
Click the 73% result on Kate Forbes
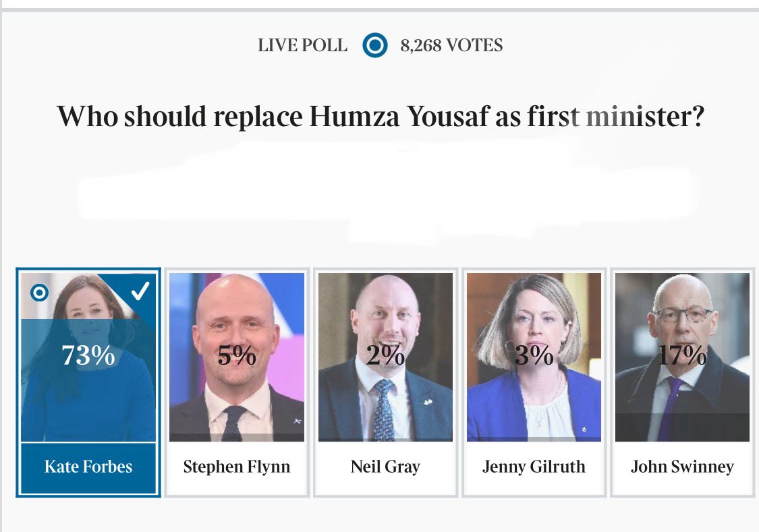point(88,355)
